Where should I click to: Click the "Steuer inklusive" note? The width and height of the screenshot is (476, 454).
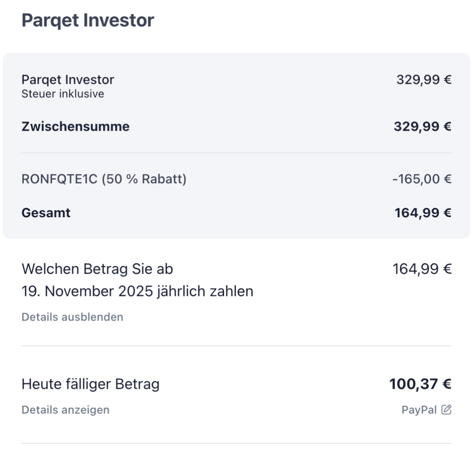pos(63,94)
